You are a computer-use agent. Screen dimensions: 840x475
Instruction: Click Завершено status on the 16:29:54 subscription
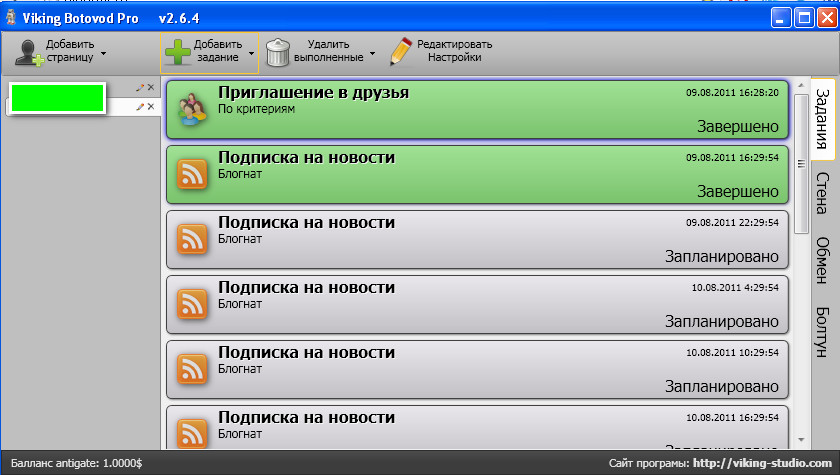pos(738,191)
